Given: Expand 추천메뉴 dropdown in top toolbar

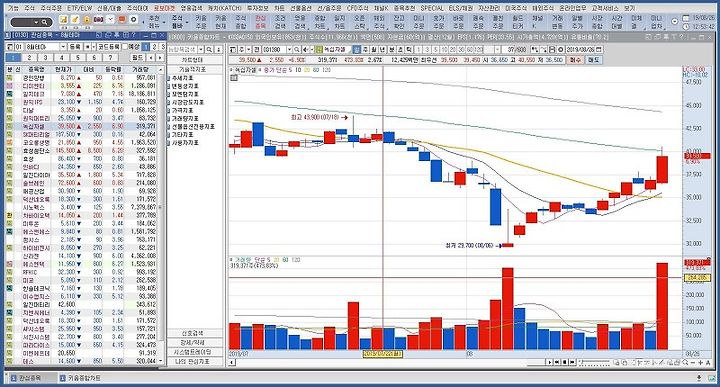Looking at the screenshot, I should pyautogui.click(x=164, y=22).
